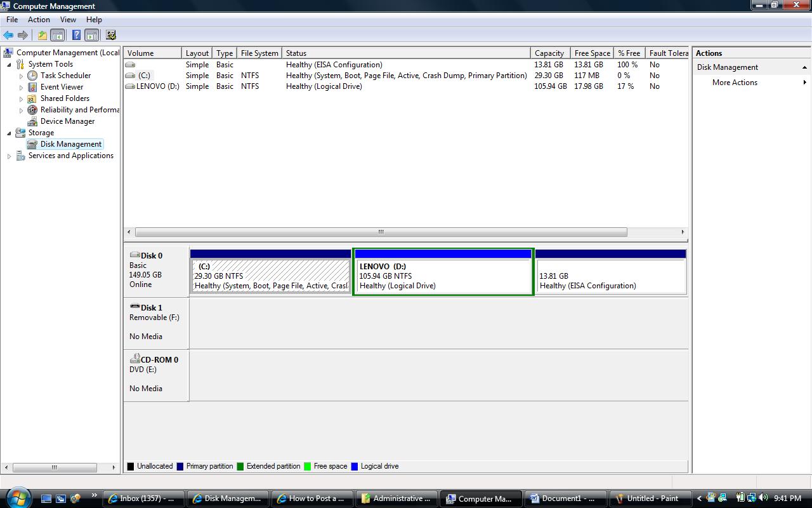Click the Free Space column header
This screenshot has height=508, width=812.
pos(592,53)
